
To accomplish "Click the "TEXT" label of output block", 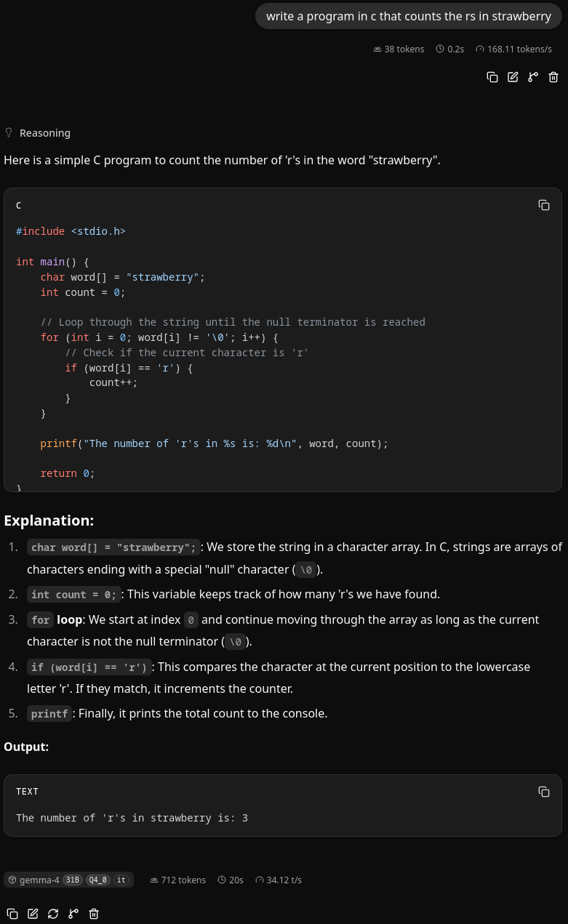I will 28,791.
